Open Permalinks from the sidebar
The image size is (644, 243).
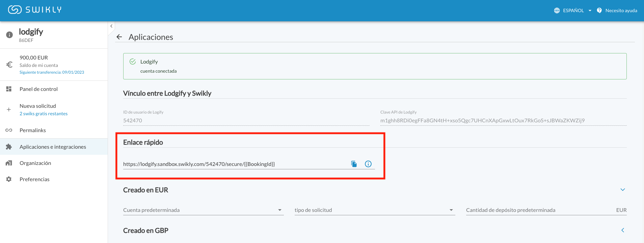[33, 130]
